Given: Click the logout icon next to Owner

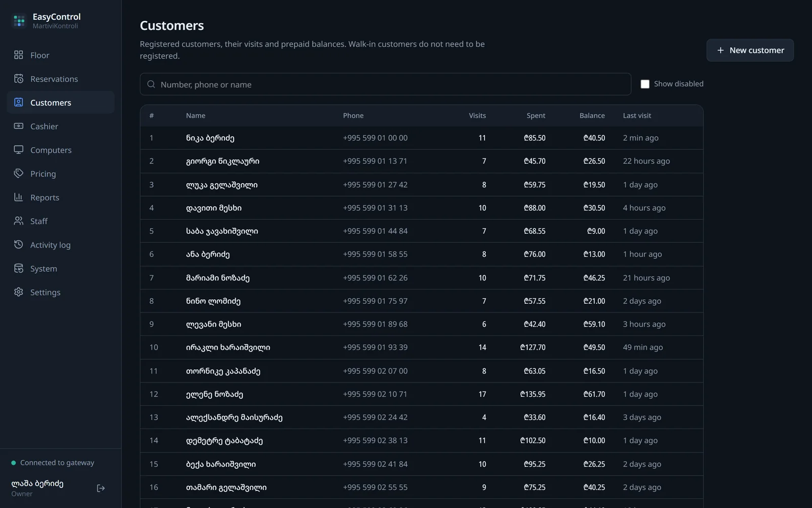Looking at the screenshot, I should point(101,488).
